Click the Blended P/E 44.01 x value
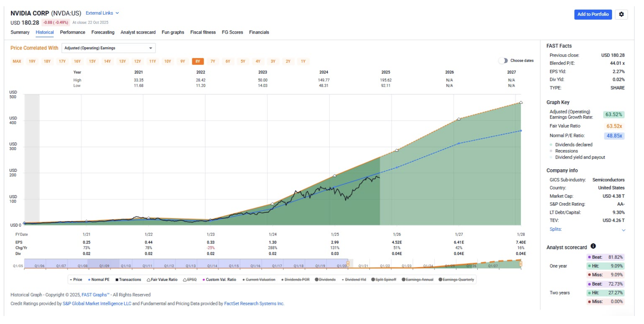Viewport: 644px width, 324px height. [617, 63]
